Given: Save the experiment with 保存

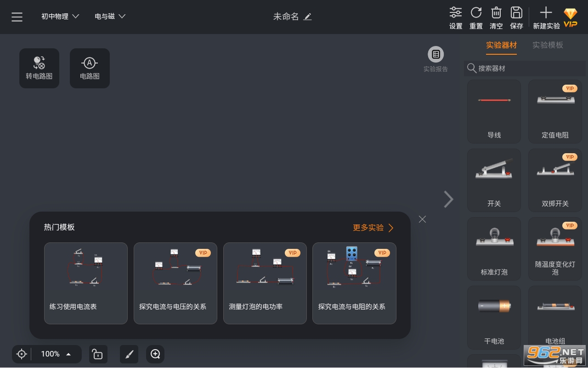Looking at the screenshot, I should click(516, 18).
